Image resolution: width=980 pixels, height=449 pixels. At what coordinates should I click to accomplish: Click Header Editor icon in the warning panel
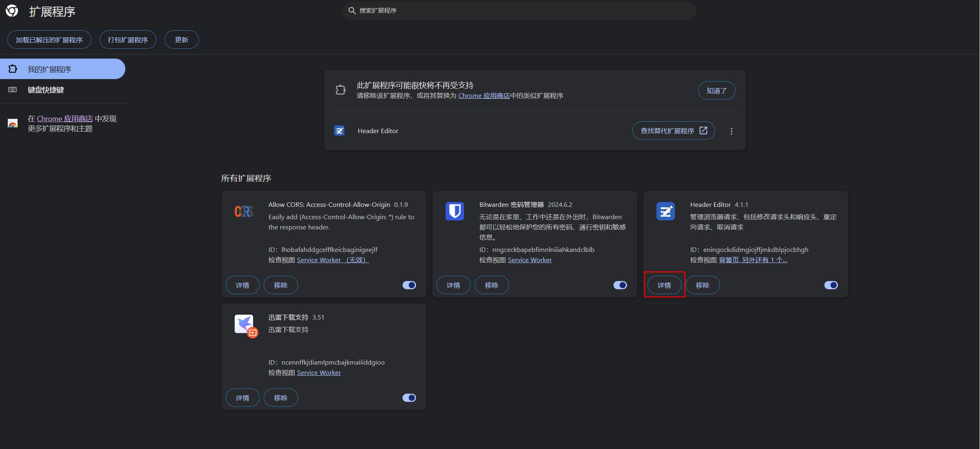point(339,131)
